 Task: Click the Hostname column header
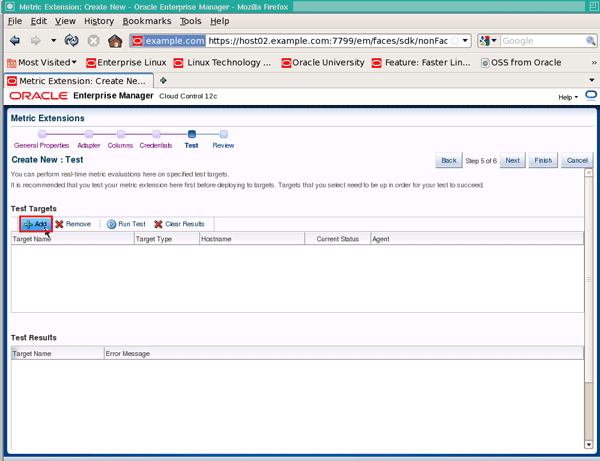pos(252,239)
